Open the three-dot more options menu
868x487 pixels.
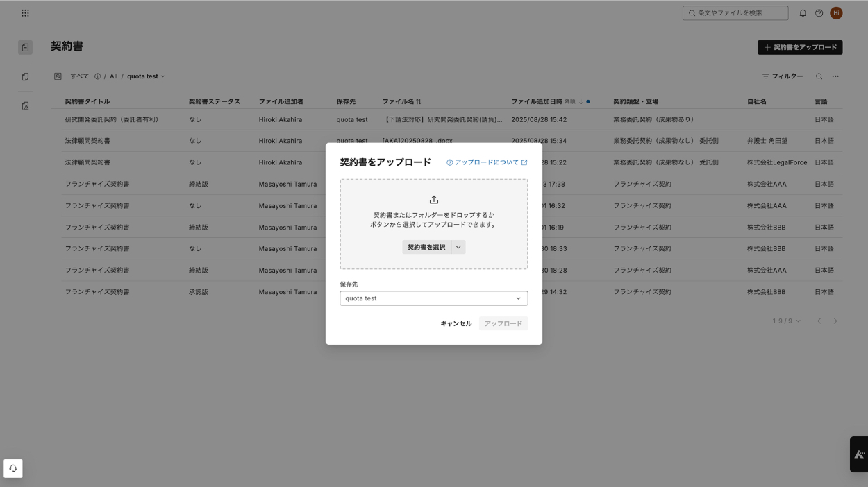[x=835, y=76]
